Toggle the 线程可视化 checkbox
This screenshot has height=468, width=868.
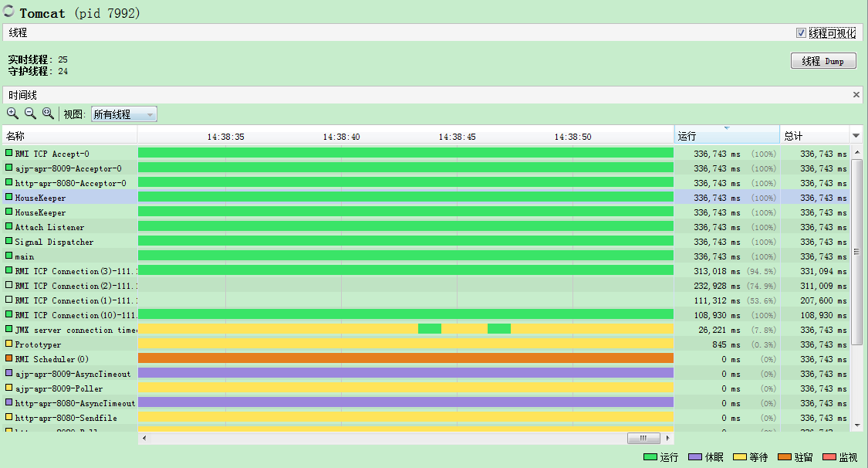[x=801, y=33]
